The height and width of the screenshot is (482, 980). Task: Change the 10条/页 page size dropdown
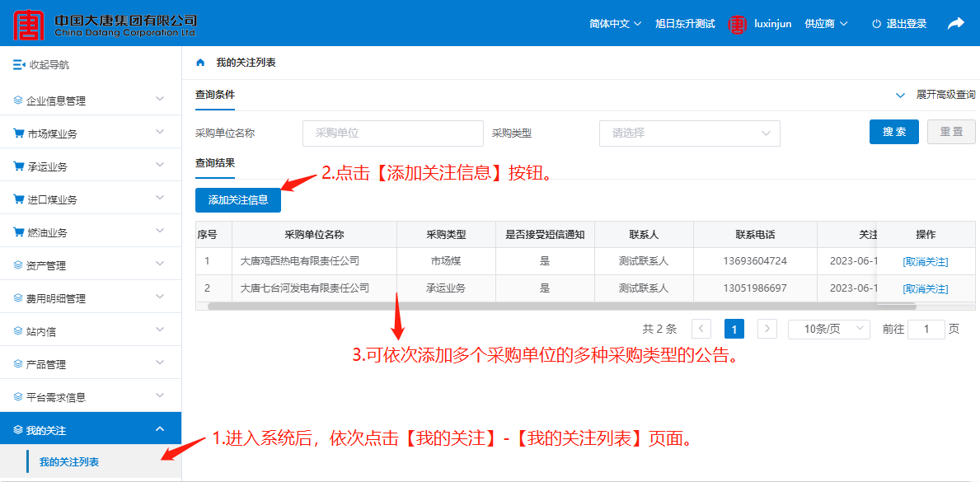(x=828, y=329)
